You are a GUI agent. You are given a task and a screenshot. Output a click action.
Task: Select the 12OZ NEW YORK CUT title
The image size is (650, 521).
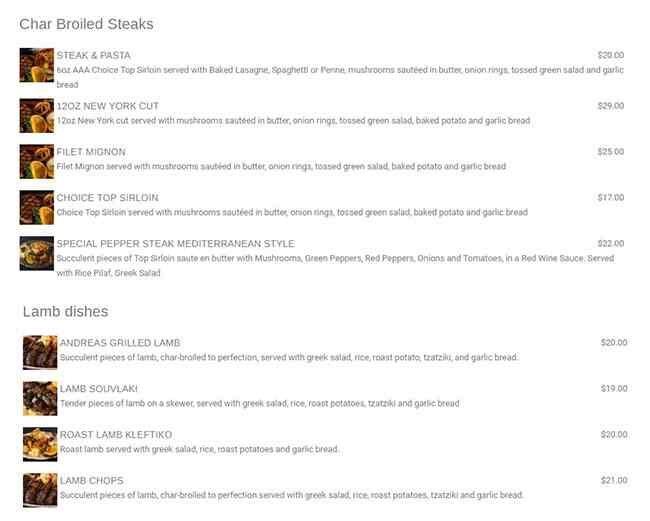pos(107,106)
